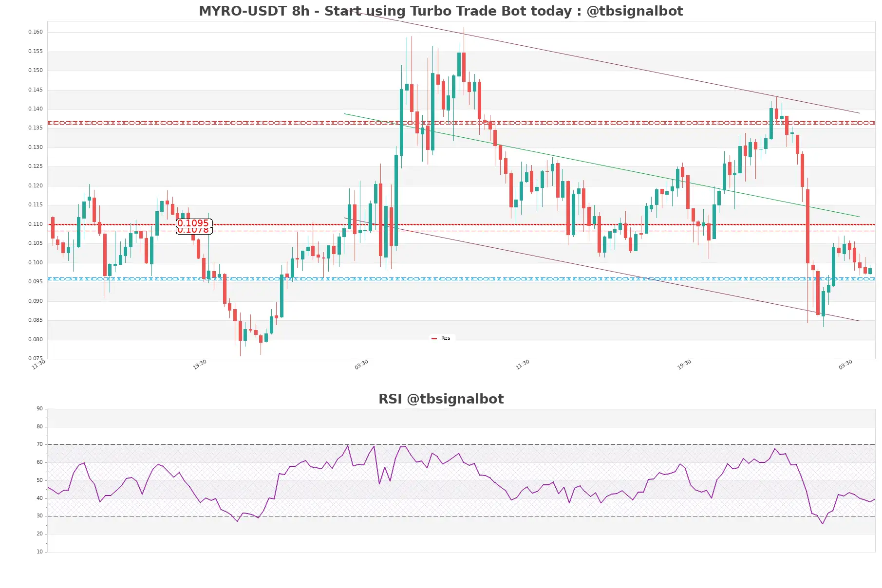Click the 0.150 price axis label
The image size is (882, 588).
pyautogui.click(x=36, y=71)
